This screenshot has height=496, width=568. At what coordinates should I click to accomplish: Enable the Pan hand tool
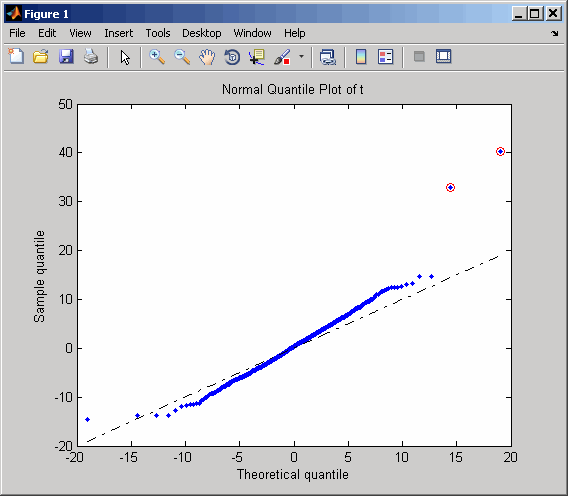pos(207,57)
